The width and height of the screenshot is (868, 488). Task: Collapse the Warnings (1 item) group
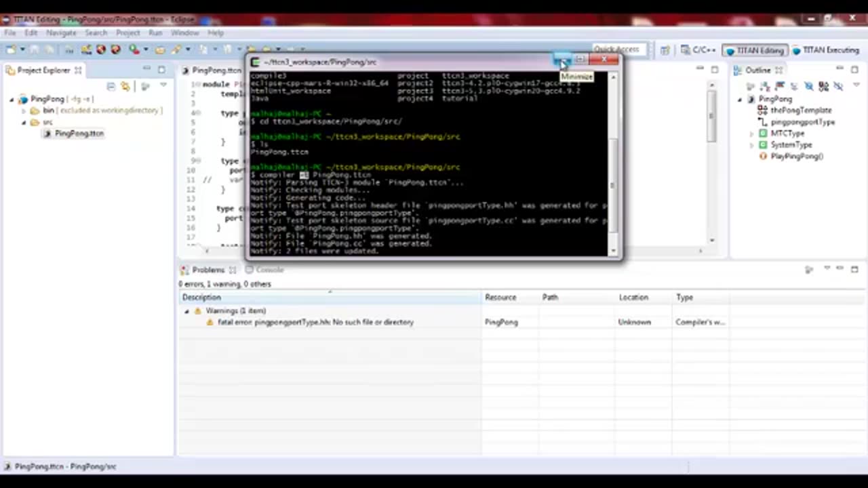[x=187, y=311]
